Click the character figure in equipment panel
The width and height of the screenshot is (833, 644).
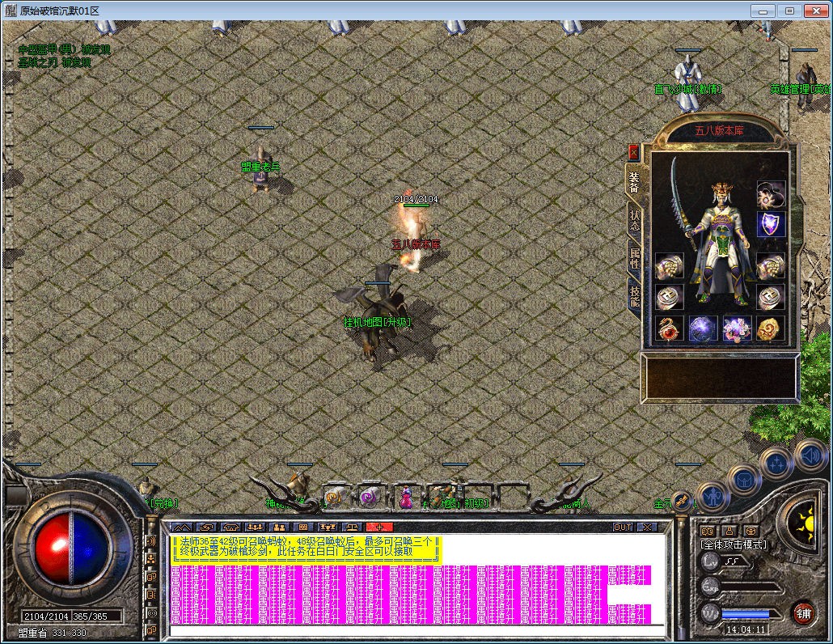click(x=721, y=244)
